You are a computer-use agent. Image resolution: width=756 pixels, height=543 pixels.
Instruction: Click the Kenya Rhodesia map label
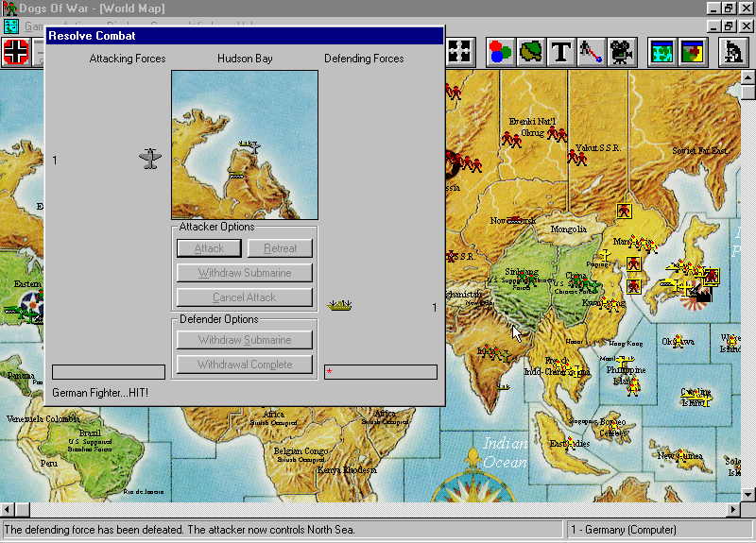(347, 469)
